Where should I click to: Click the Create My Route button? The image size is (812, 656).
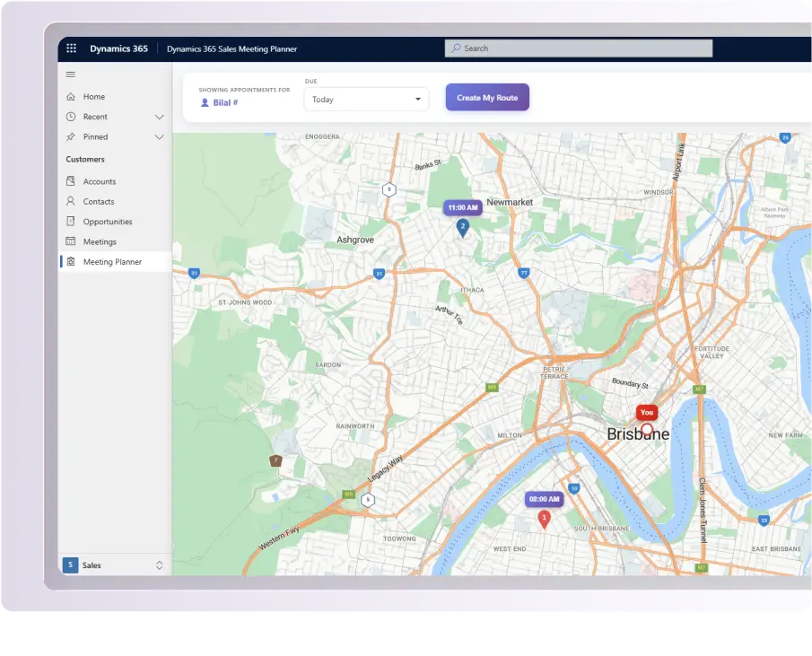click(x=487, y=97)
